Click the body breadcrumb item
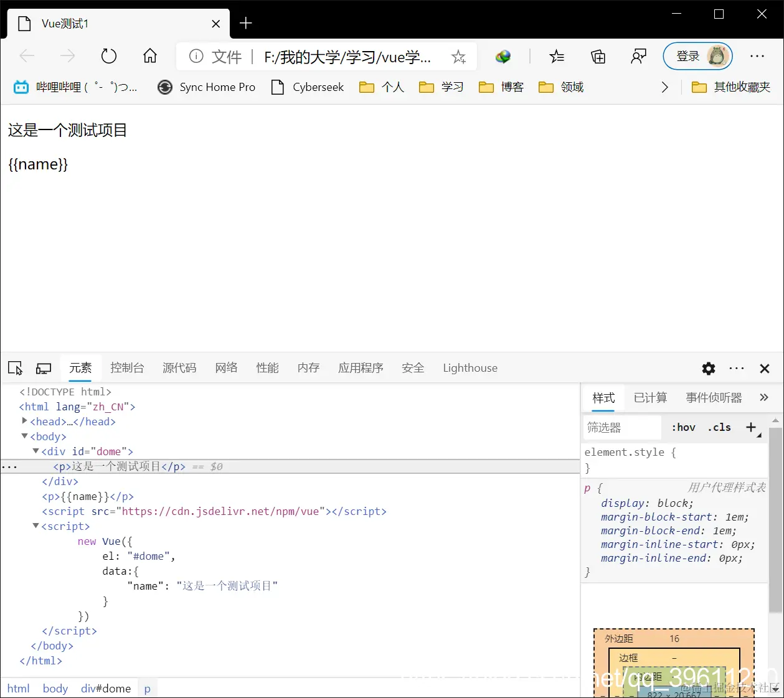Image resolution: width=784 pixels, height=698 pixels. click(55, 688)
